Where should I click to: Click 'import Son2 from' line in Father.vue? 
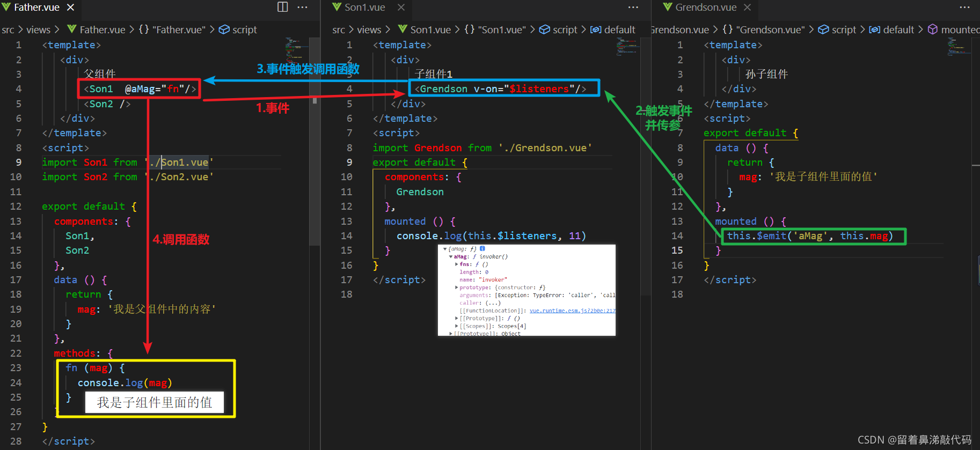[x=128, y=177]
